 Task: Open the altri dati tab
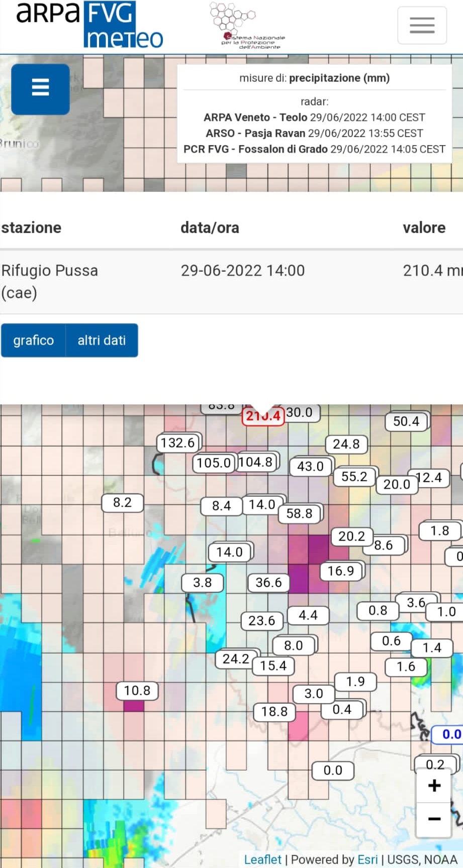tap(102, 340)
